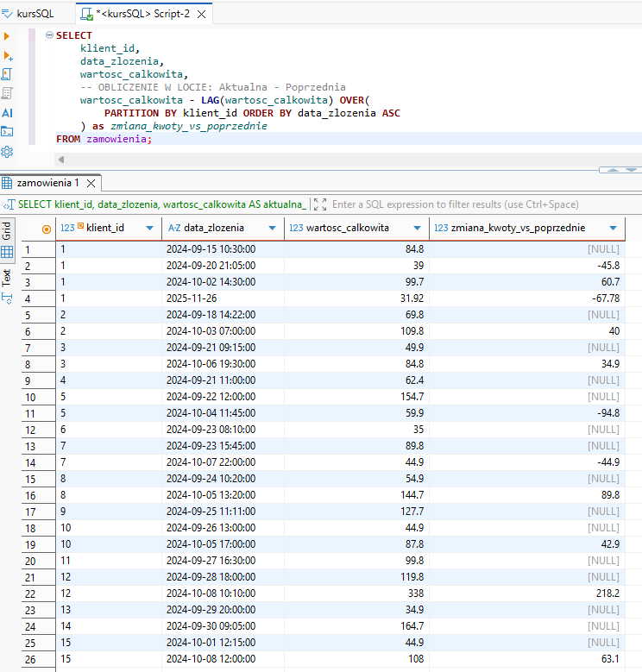Image resolution: width=642 pixels, height=672 pixels.
Task: Select the zamowienia 1 results tab
Action: coord(47,183)
